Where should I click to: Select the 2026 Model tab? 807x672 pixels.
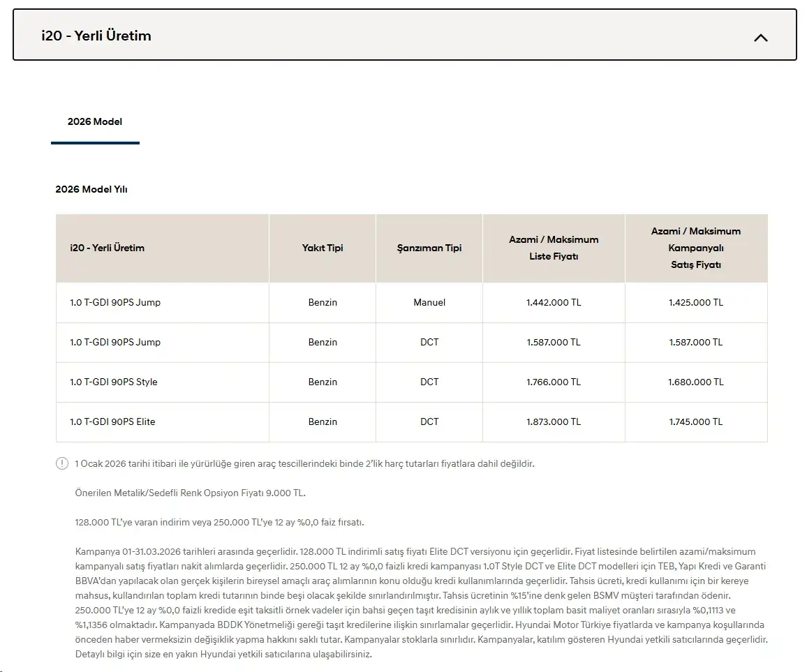[x=95, y=121]
